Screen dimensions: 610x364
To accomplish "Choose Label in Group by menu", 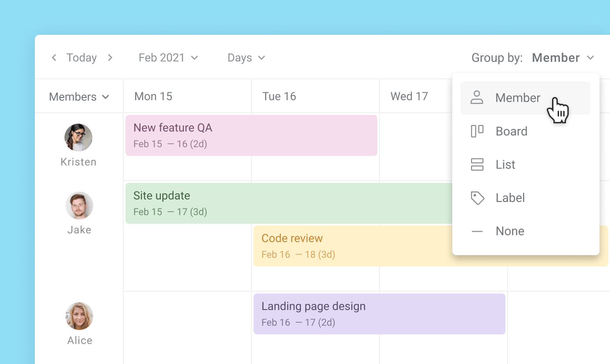I will 510,198.
